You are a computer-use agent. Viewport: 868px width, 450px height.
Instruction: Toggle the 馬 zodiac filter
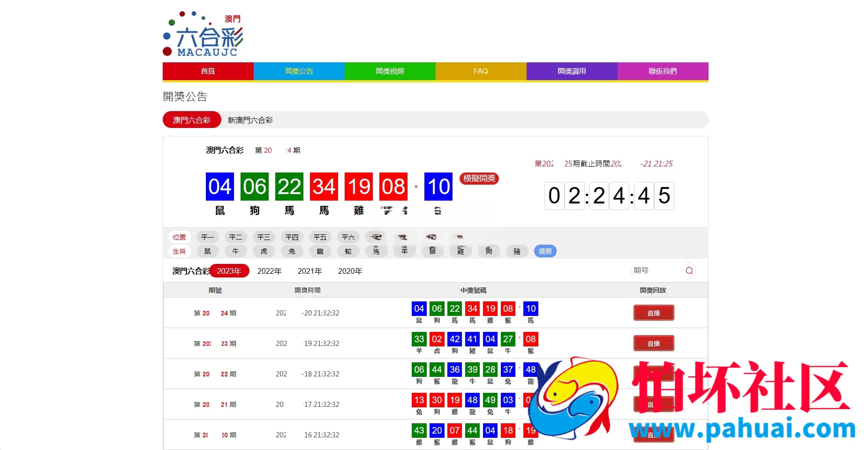tap(376, 251)
